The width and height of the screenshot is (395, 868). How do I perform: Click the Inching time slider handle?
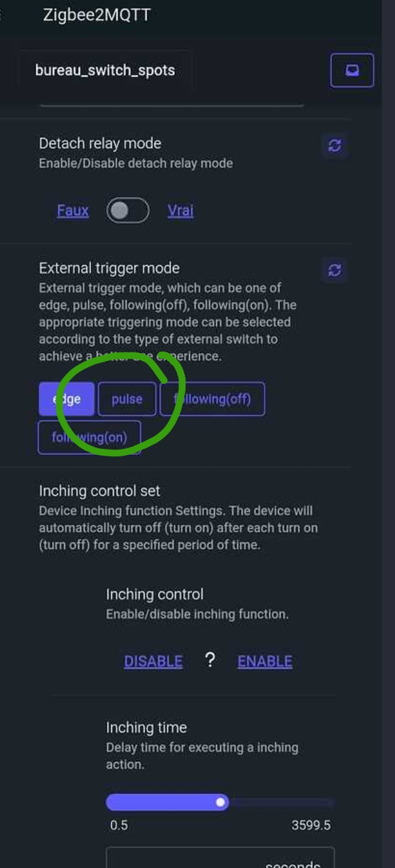pyautogui.click(x=220, y=803)
